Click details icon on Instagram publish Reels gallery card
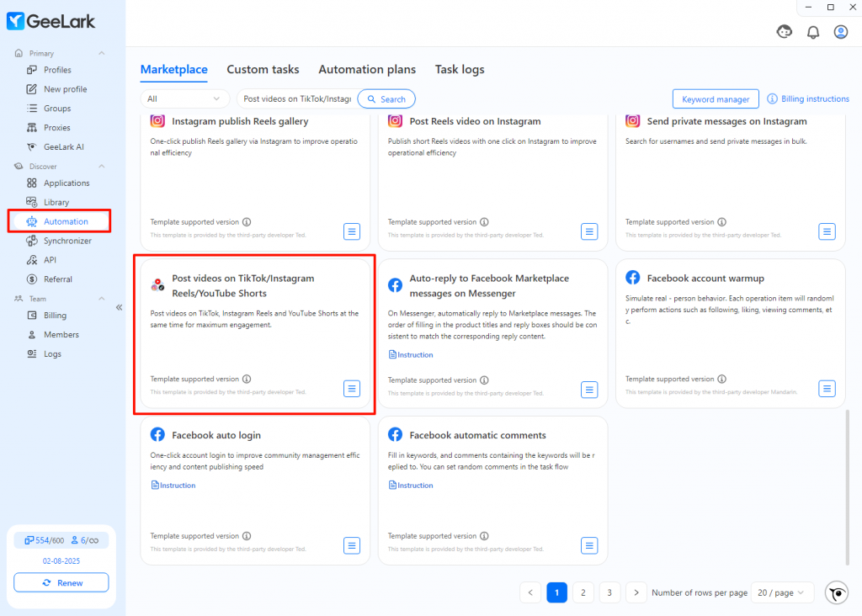862x616 pixels. point(352,231)
